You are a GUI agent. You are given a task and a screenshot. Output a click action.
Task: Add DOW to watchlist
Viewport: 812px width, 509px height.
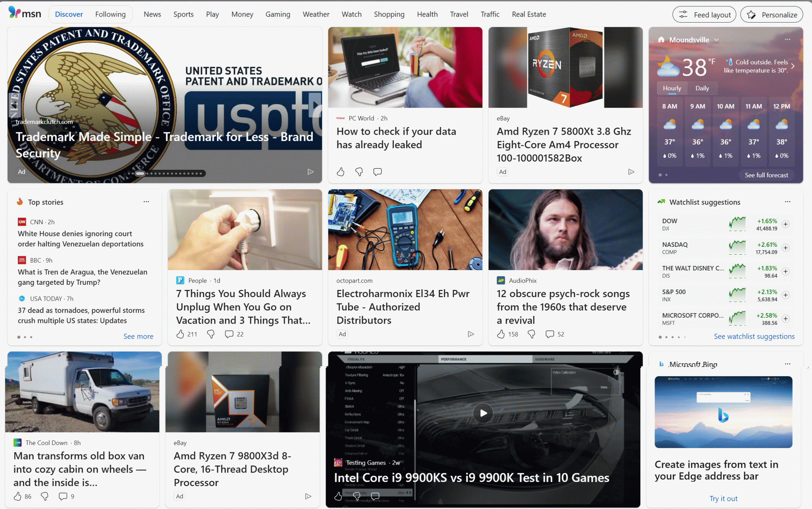tap(785, 224)
